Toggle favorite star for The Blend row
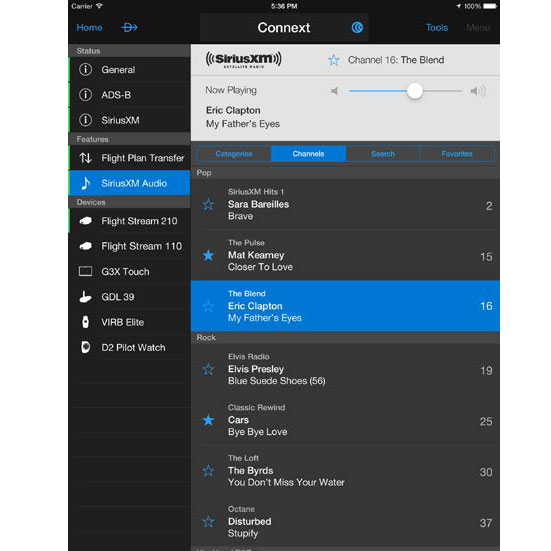The image size is (551, 551). point(208,306)
